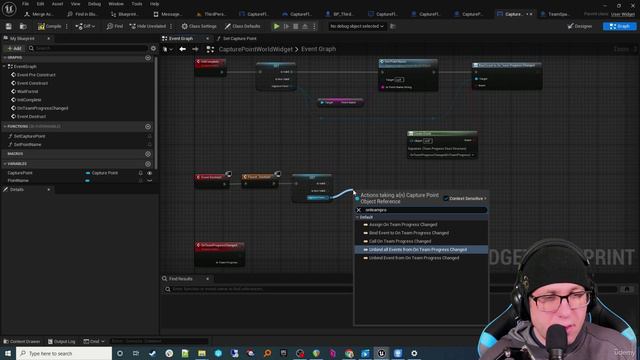Open the Tools menu
Screen dimensions: 640x360
137,4
